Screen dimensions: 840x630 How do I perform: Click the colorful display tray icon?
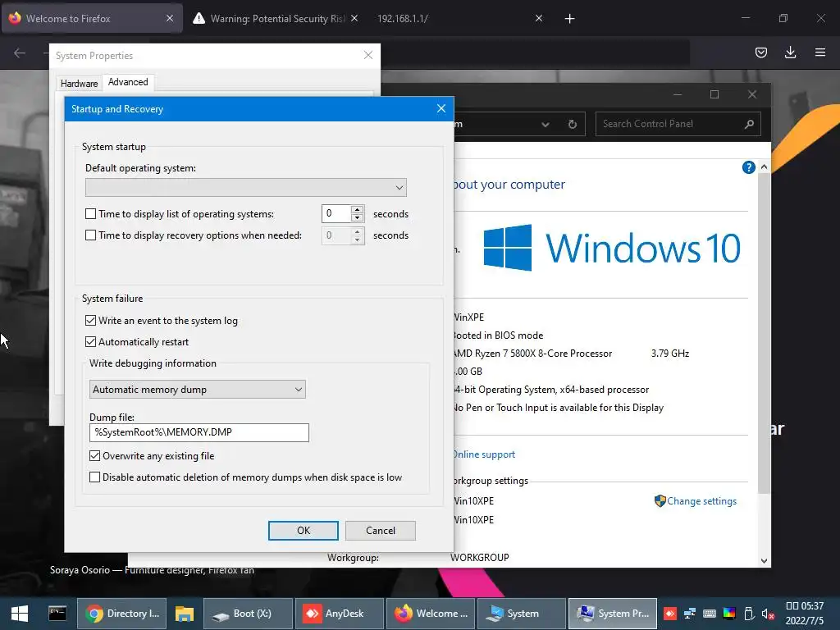pos(729,614)
